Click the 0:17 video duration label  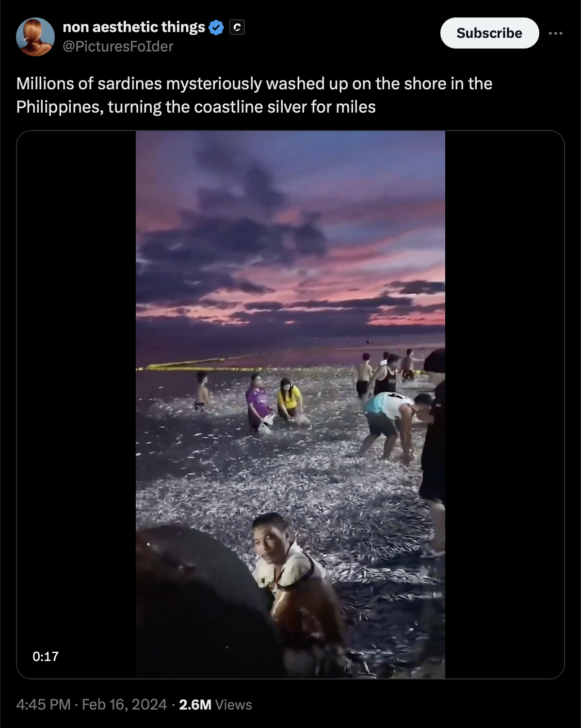(46, 656)
